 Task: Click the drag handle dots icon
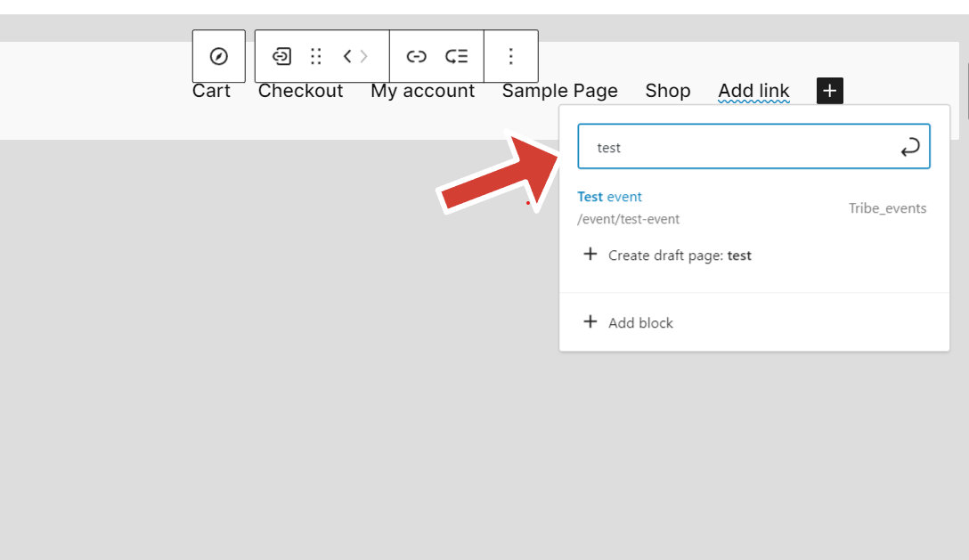tap(315, 56)
